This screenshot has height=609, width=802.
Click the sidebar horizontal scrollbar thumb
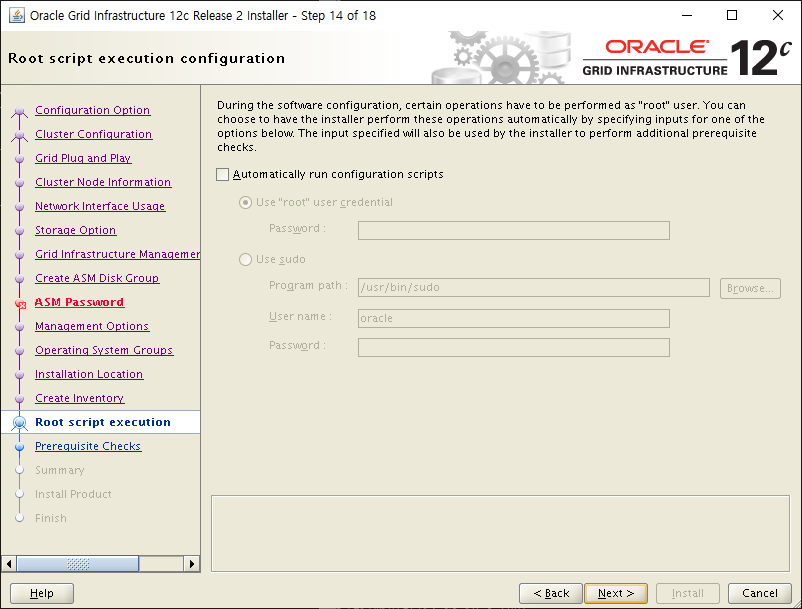click(x=78, y=564)
